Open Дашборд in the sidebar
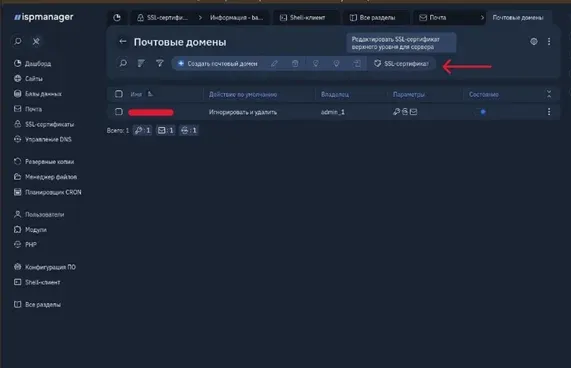 (x=32, y=64)
